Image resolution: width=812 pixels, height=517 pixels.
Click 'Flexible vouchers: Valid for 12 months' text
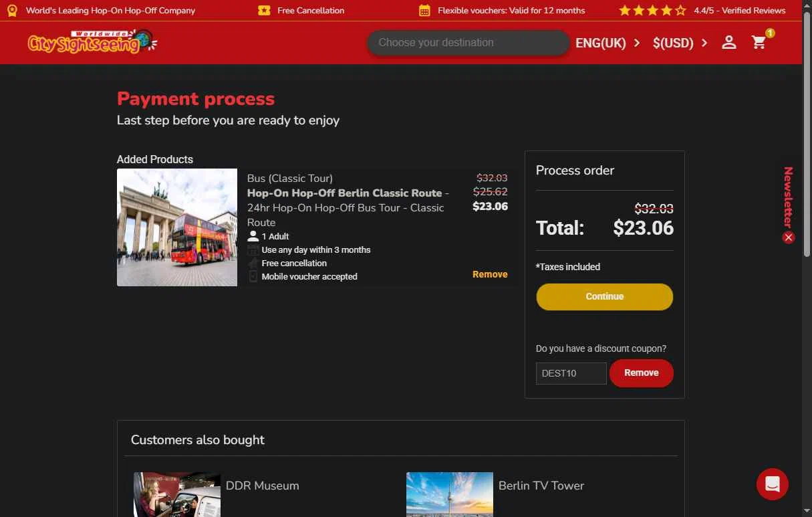click(511, 11)
